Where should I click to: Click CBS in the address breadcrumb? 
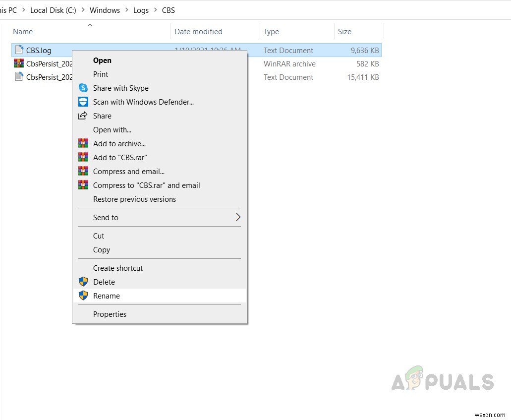[x=168, y=10]
